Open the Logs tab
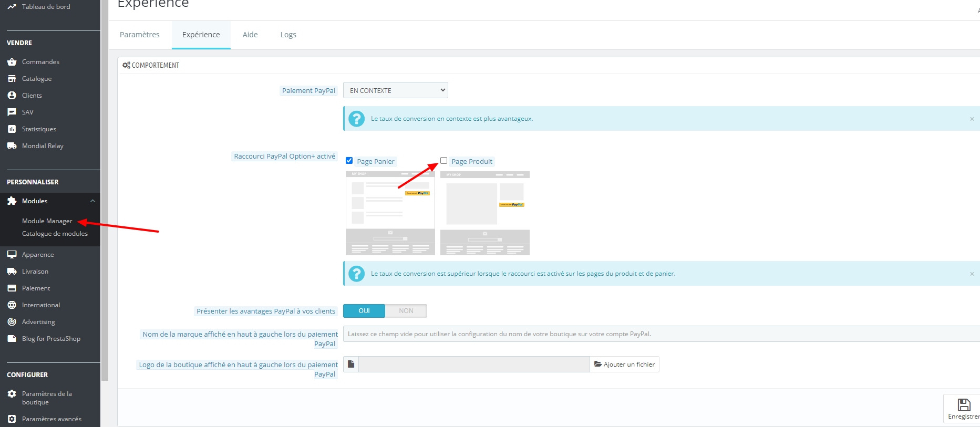The height and width of the screenshot is (427, 980). [x=288, y=35]
